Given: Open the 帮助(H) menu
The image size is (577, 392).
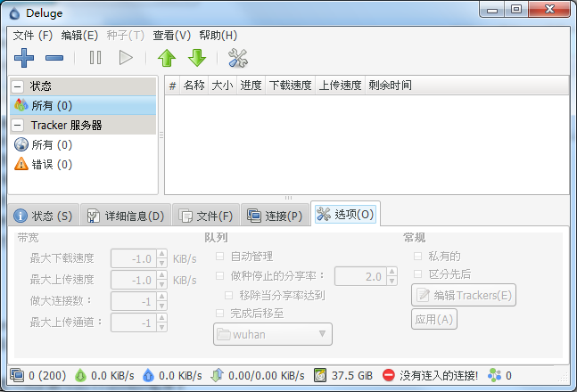Looking at the screenshot, I should [218, 36].
